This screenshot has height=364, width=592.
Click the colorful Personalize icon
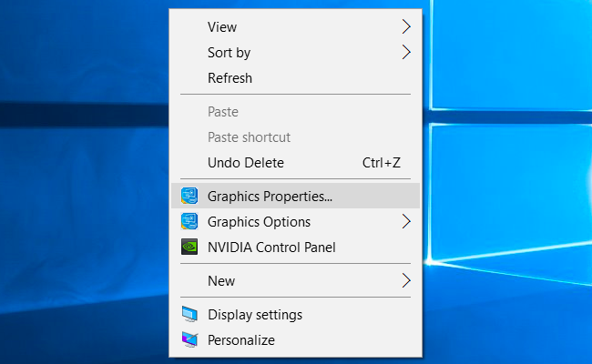click(x=189, y=340)
